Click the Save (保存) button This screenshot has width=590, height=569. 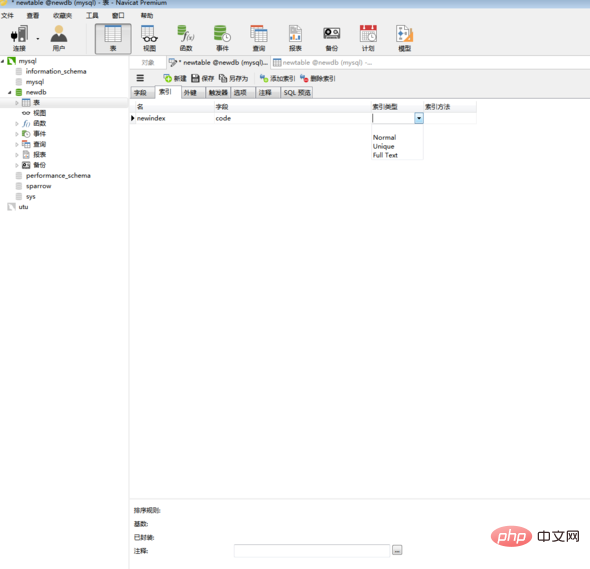pos(202,78)
